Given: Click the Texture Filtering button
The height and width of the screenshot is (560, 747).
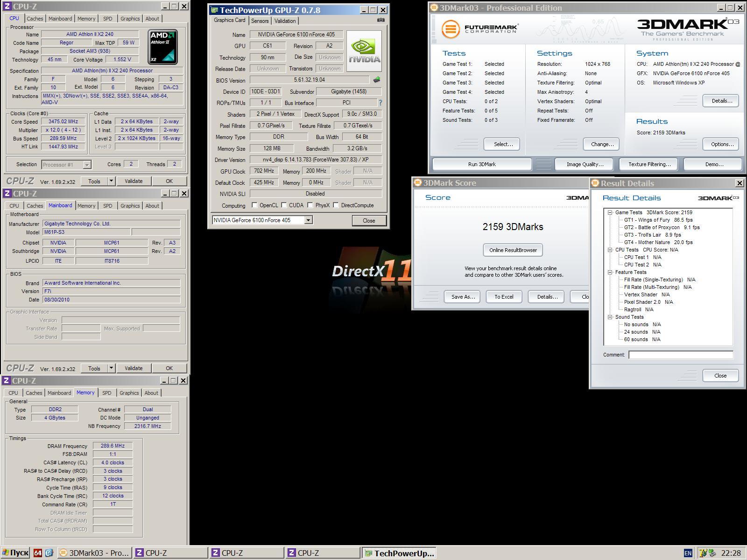Looking at the screenshot, I should click(649, 164).
